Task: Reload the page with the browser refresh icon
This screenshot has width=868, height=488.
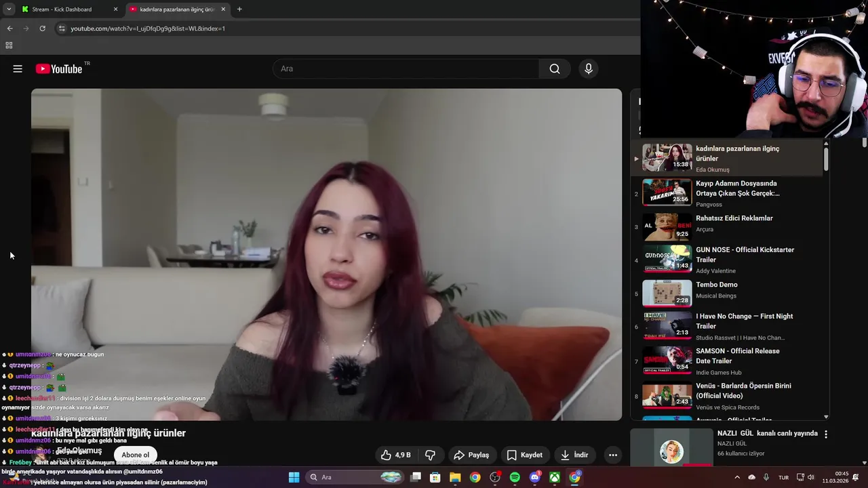Action: [x=42, y=28]
